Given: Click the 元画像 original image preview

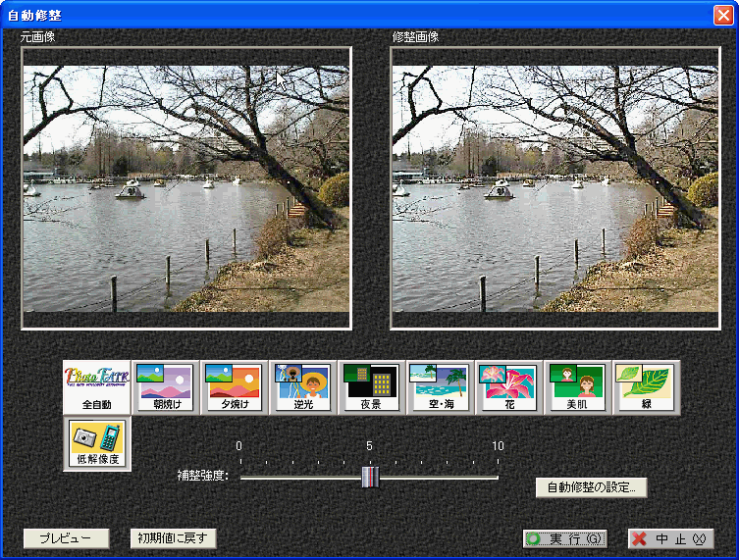Looking at the screenshot, I should tap(186, 188).
